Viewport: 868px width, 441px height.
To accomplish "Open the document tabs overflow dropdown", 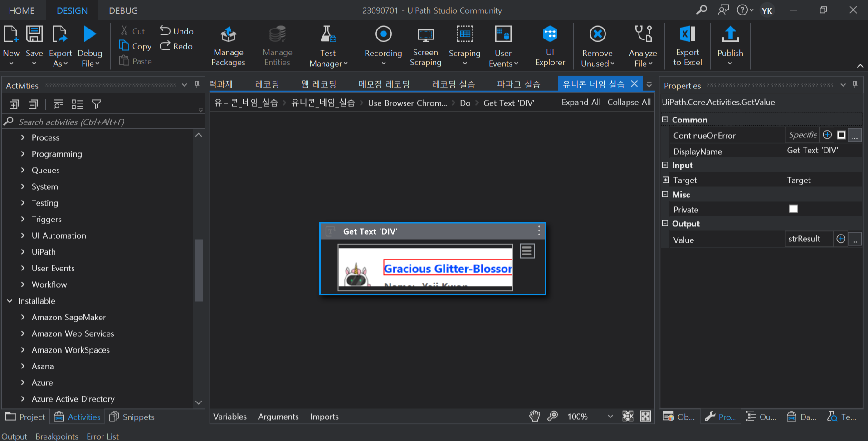I will click(649, 84).
